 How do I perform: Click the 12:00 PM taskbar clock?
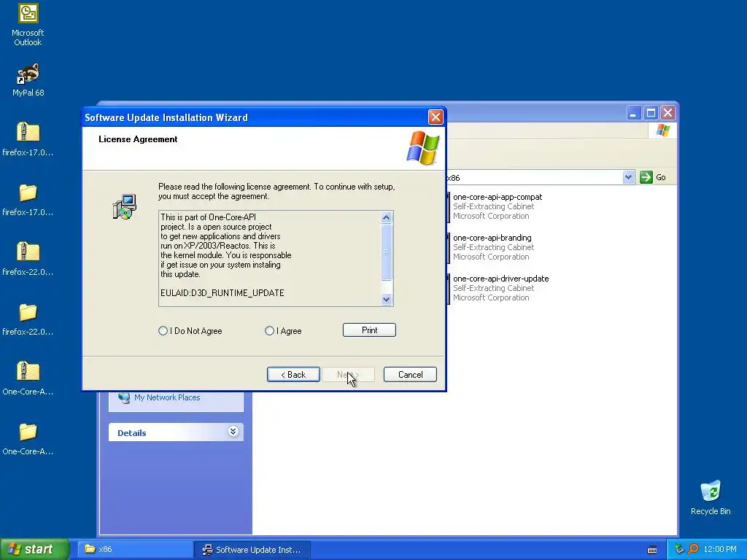(x=720, y=549)
